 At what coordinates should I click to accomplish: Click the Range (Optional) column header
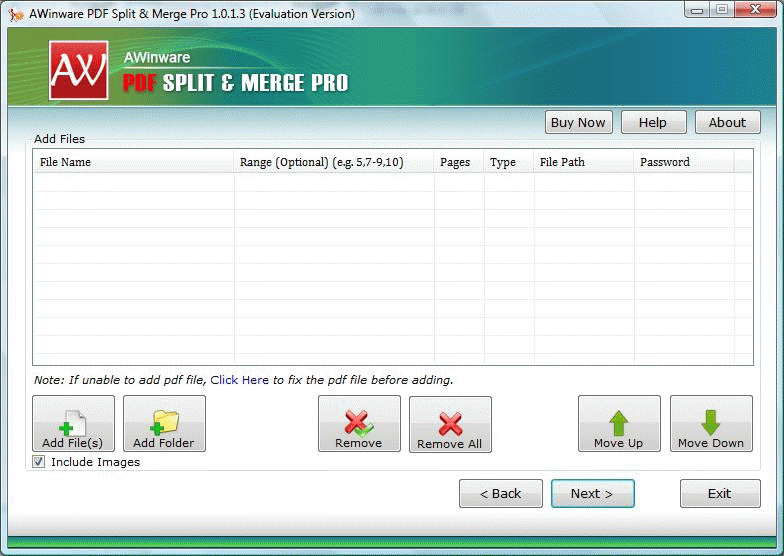tap(334, 162)
